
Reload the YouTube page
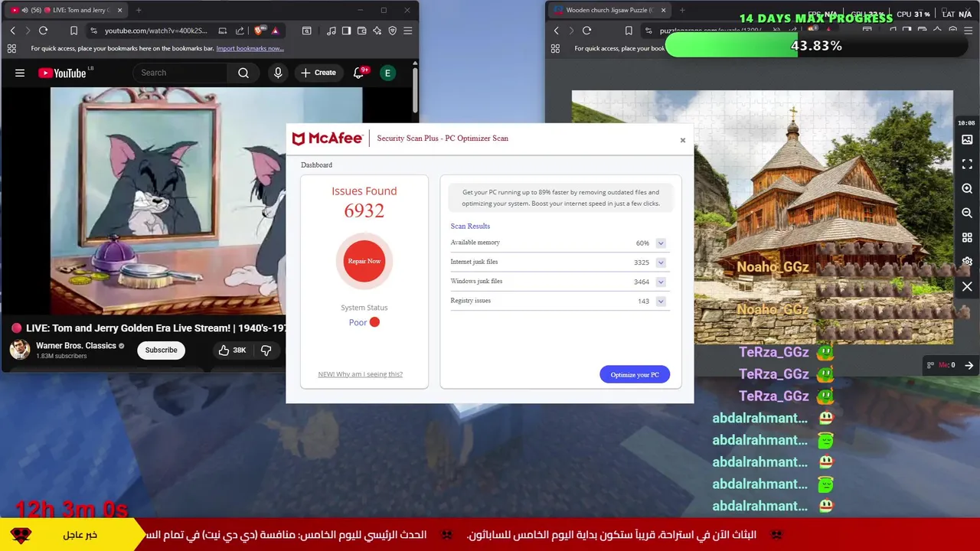coord(43,31)
